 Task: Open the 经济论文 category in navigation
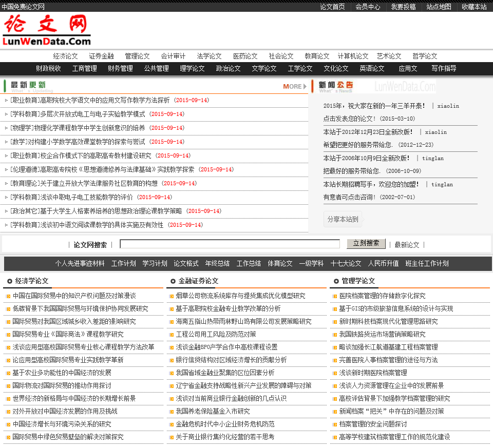click(65, 56)
